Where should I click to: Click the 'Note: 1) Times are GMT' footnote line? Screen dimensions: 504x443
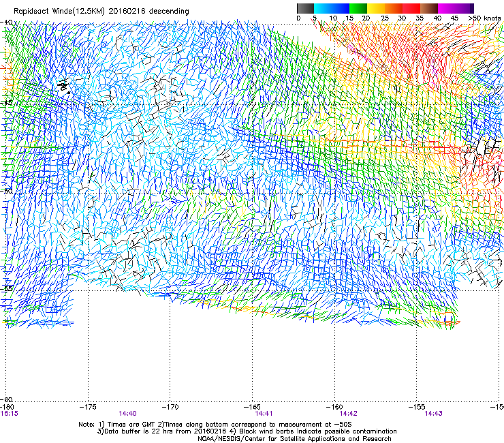(215, 425)
